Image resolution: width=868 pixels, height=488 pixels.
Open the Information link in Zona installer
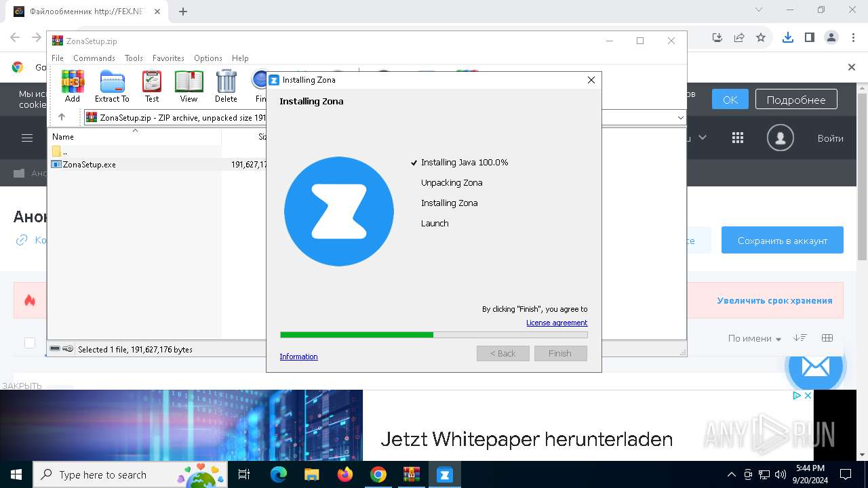coord(298,357)
